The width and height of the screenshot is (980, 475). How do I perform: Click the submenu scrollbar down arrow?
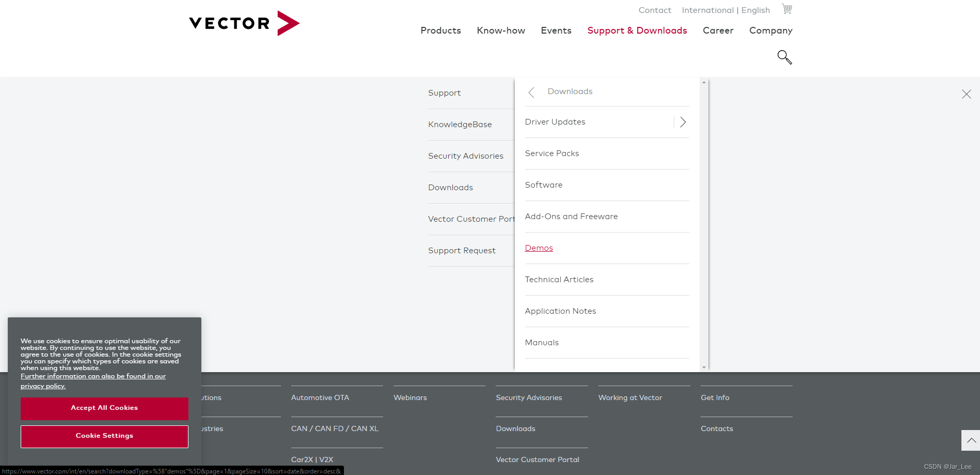point(704,367)
